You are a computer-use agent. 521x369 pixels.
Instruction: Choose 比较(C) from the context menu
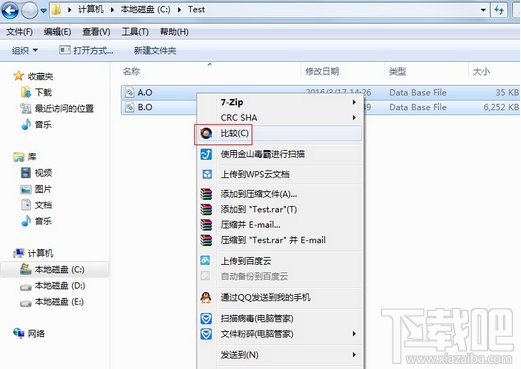279,133
